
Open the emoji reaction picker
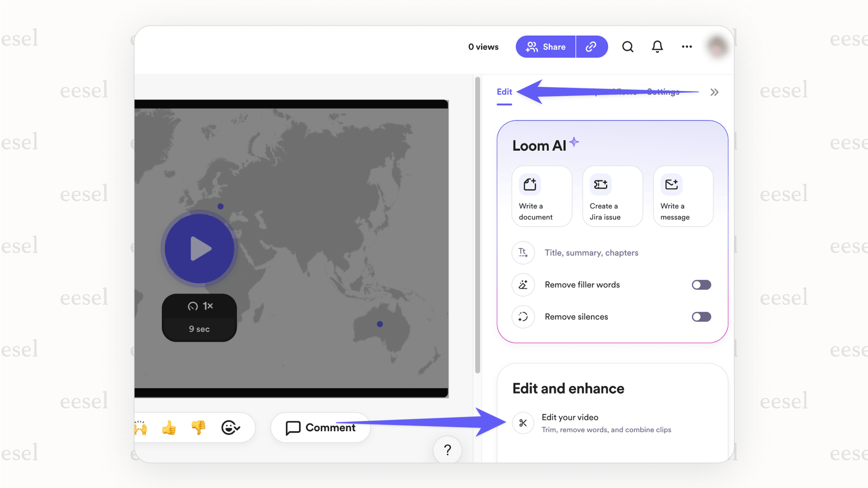[x=230, y=428]
